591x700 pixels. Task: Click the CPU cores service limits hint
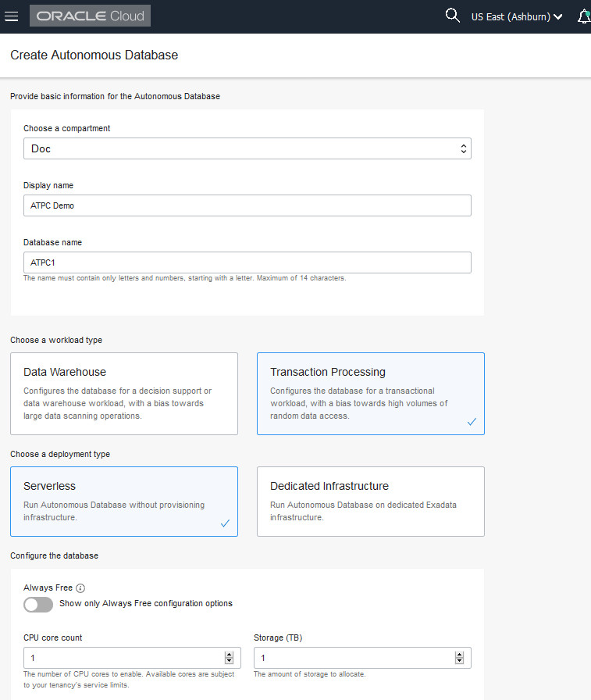(129, 680)
